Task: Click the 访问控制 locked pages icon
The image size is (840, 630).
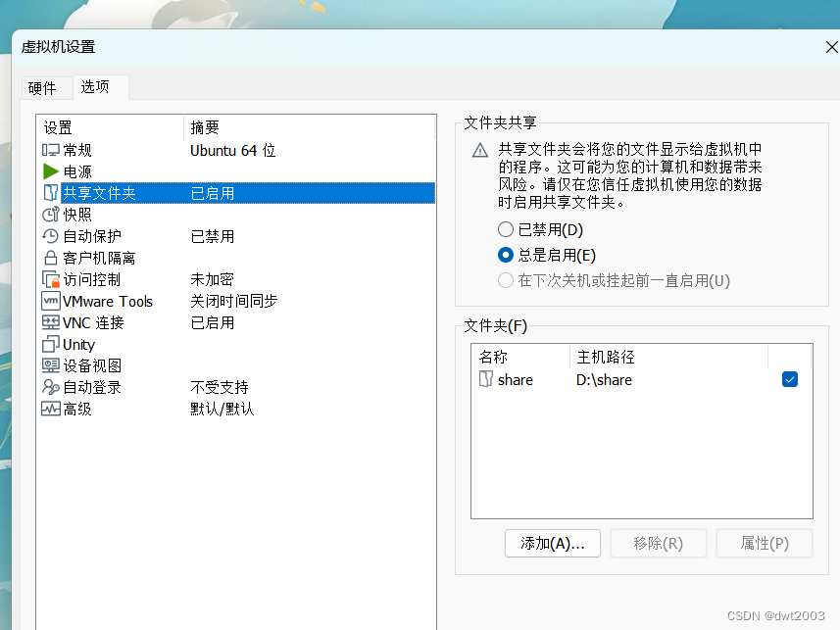Action: pos(50,279)
